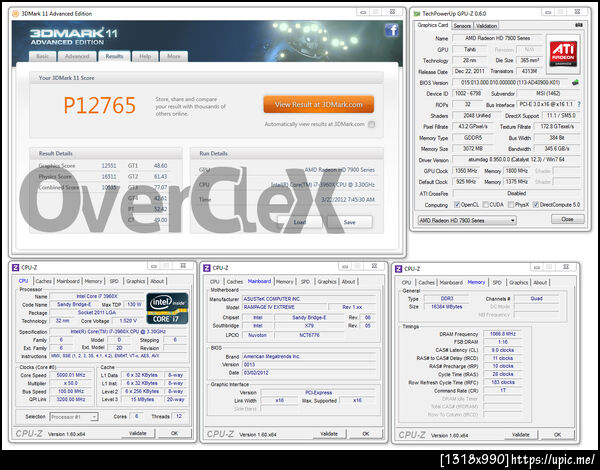Viewport: 600px width, 470px height.
Task: Toggle the DirectCompute 5.0 checkbox
Action: pos(536,205)
